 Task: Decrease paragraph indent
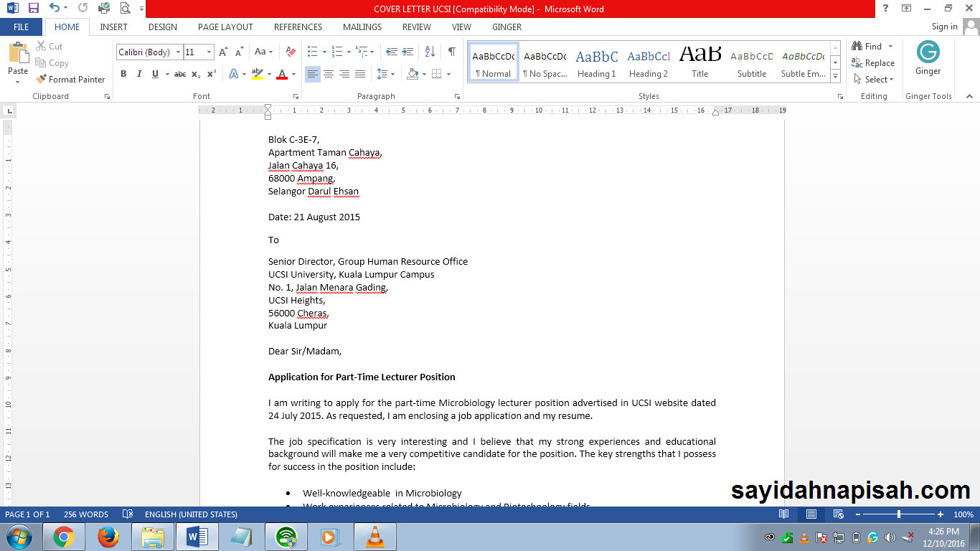[392, 52]
